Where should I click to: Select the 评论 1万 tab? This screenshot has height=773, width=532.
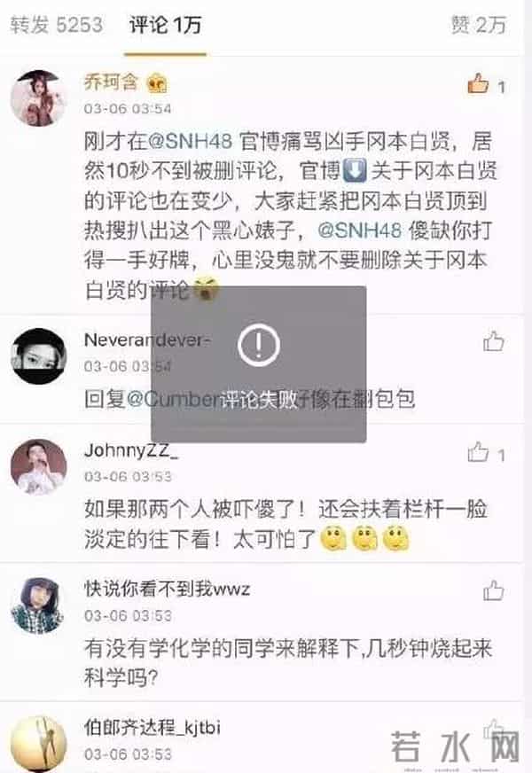coord(165,25)
